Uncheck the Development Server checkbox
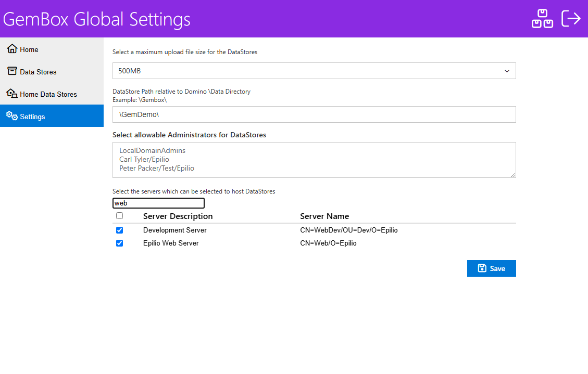Viewport: 588px width, 374px height. point(120,230)
